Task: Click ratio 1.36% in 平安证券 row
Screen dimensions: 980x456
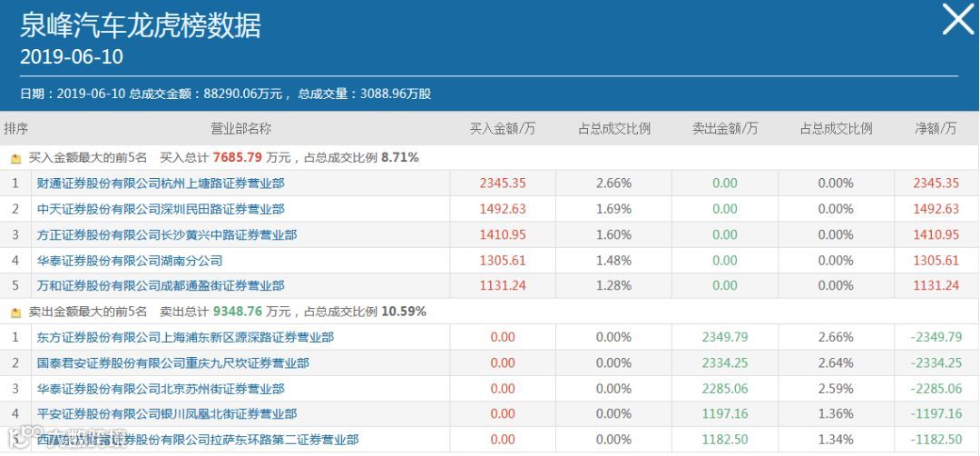Action: pyautogui.click(x=837, y=414)
